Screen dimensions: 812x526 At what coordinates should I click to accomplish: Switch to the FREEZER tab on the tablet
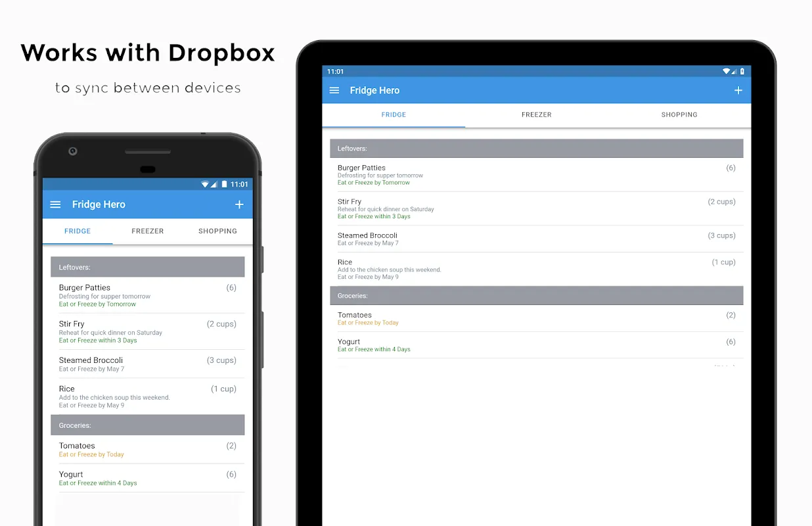pos(536,114)
